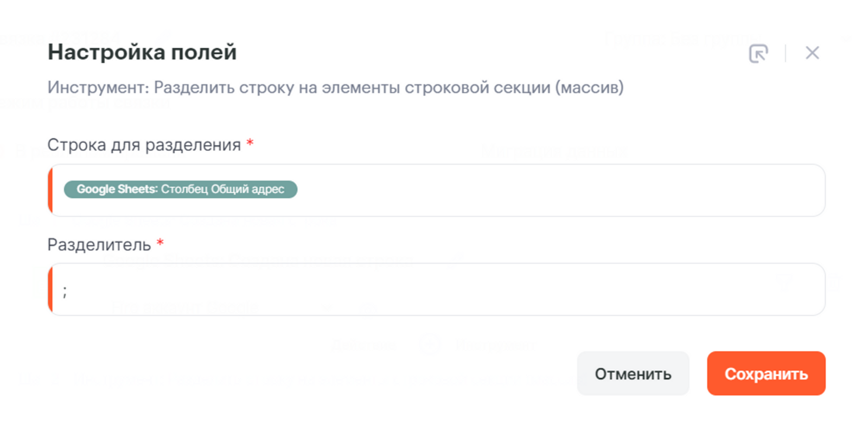Click the red asterisk beside "Разделитель"

point(160,243)
